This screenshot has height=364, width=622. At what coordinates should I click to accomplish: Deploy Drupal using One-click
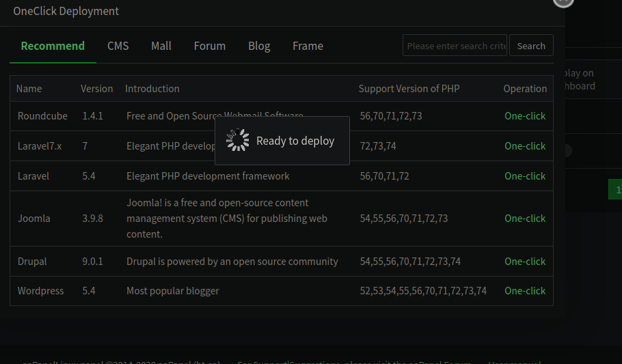(x=525, y=262)
